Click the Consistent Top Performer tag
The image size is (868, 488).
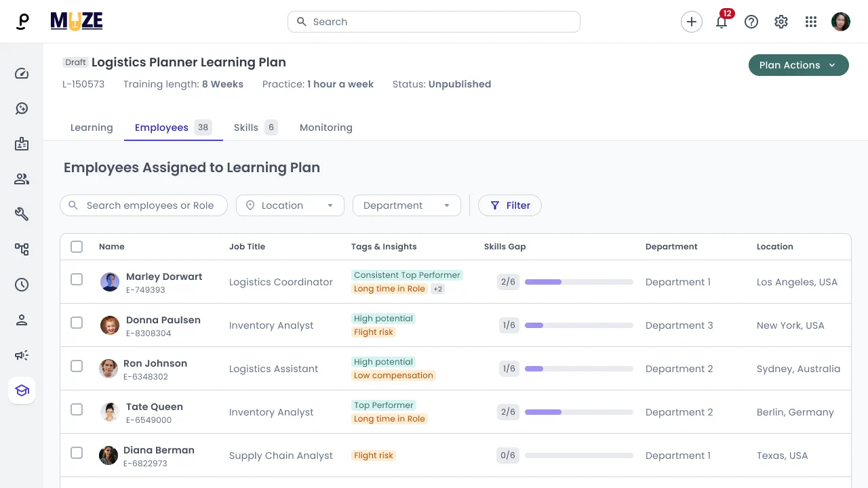point(408,275)
